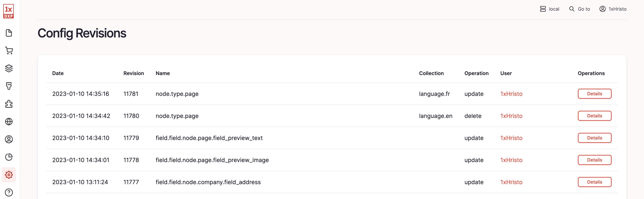Click the Revision column header
Viewport: 644px width, 199px height.
point(134,73)
